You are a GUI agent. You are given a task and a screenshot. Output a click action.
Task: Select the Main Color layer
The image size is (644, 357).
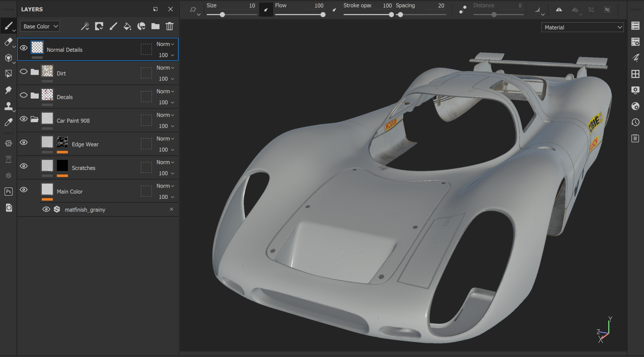coord(70,192)
